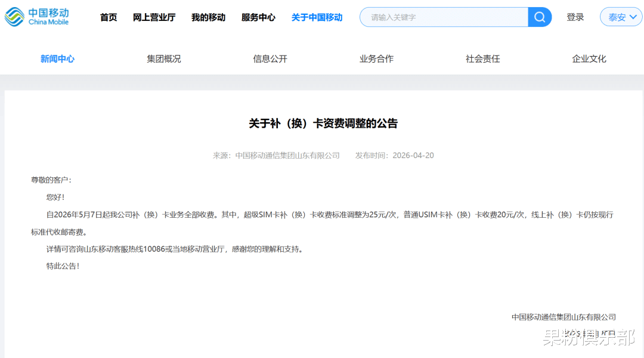Screen dimensions: 644x358
Task: Click the announcement title 关于补（换）卡资费调整的公告
Action: point(323,124)
